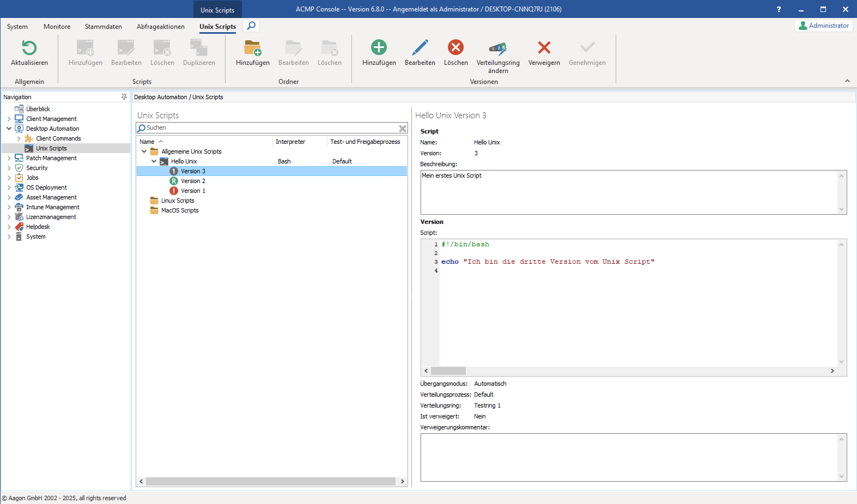Click Hinzufügen in the Ordner group
Image resolution: width=857 pixels, height=504 pixels.
pyautogui.click(x=252, y=48)
